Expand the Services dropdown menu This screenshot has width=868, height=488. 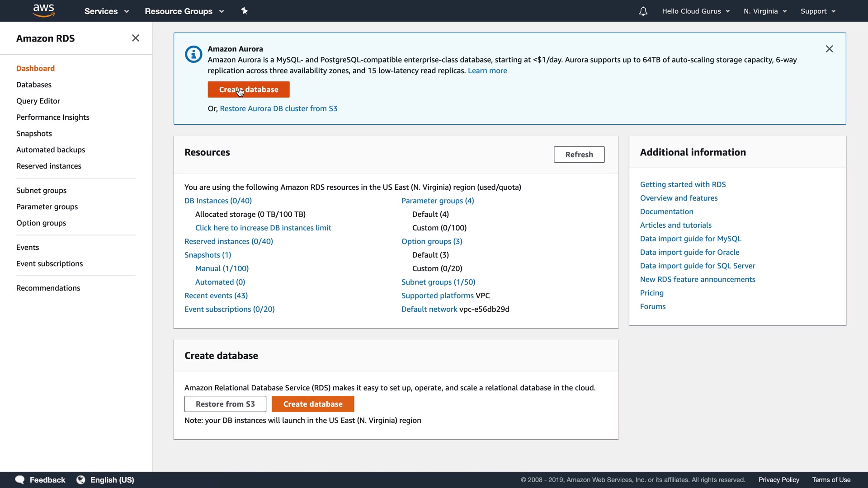pyautogui.click(x=106, y=11)
